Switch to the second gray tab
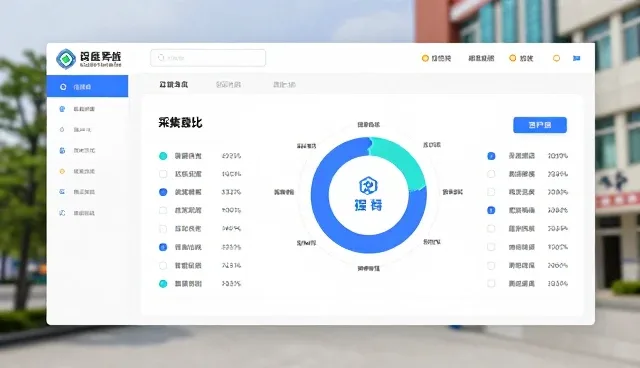 (228, 85)
